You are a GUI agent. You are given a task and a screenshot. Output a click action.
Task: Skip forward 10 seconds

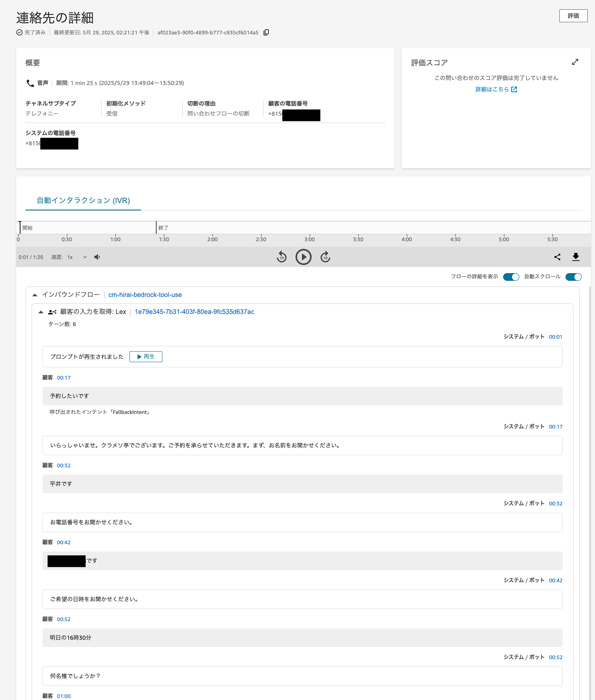click(325, 257)
